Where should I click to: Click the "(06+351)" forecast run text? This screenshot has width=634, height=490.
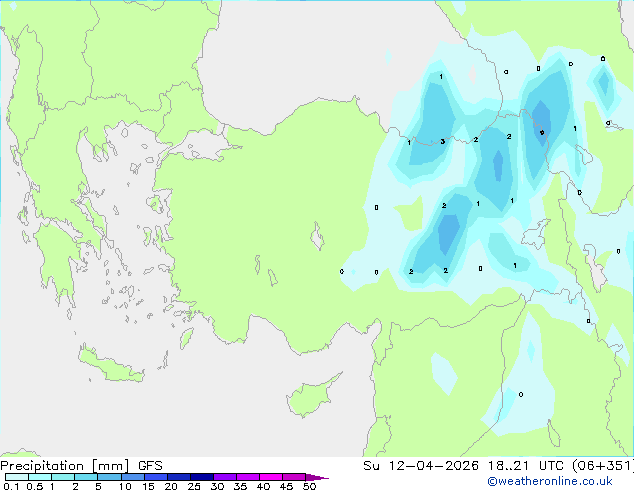(x=602, y=466)
